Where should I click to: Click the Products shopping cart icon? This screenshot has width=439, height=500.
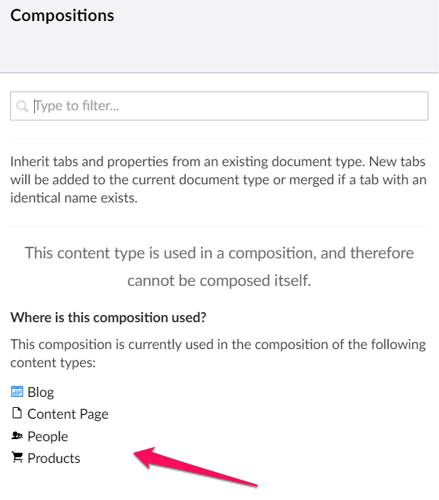click(x=17, y=457)
